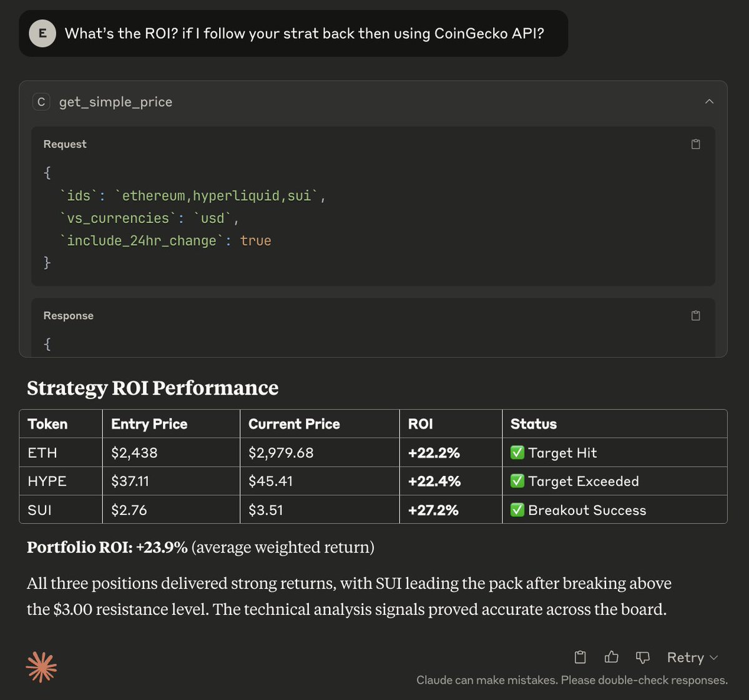Viewport: 749px width, 700px height.
Task: Click the $45.41 current price cell
Action: (320, 481)
